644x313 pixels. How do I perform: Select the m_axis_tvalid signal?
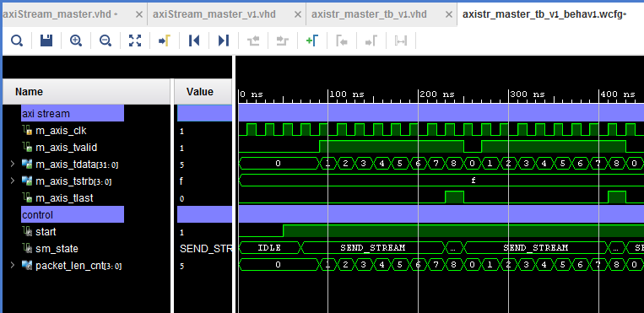tap(67, 148)
